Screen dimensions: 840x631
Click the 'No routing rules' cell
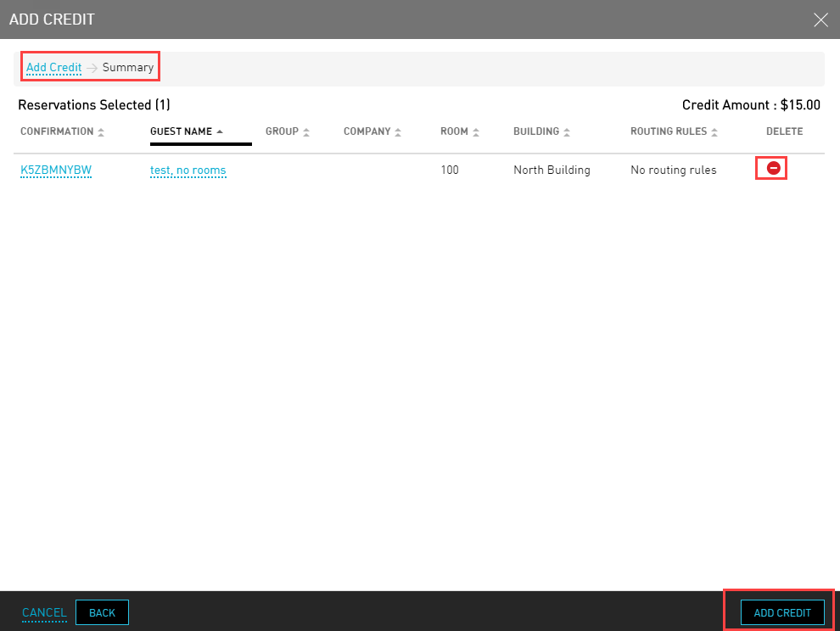(x=673, y=170)
